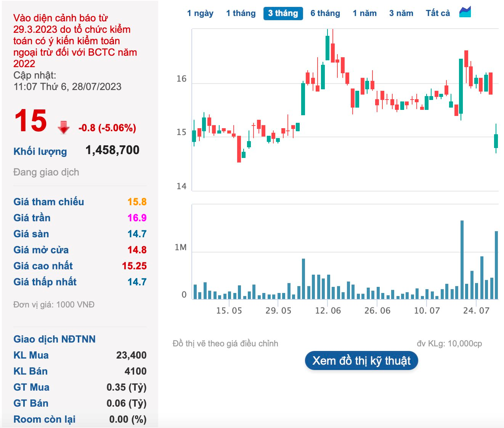This screenshot has width=504, height=428.
Task: Click the highest price 15.25
Action: [x=134, y=266]
